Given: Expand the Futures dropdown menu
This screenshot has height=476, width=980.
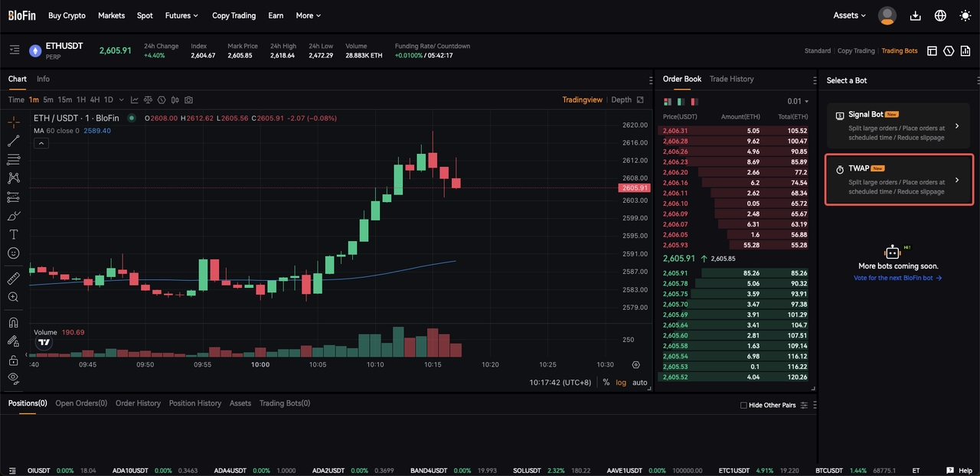Looking at the screenshot, I should click(181, 15).
